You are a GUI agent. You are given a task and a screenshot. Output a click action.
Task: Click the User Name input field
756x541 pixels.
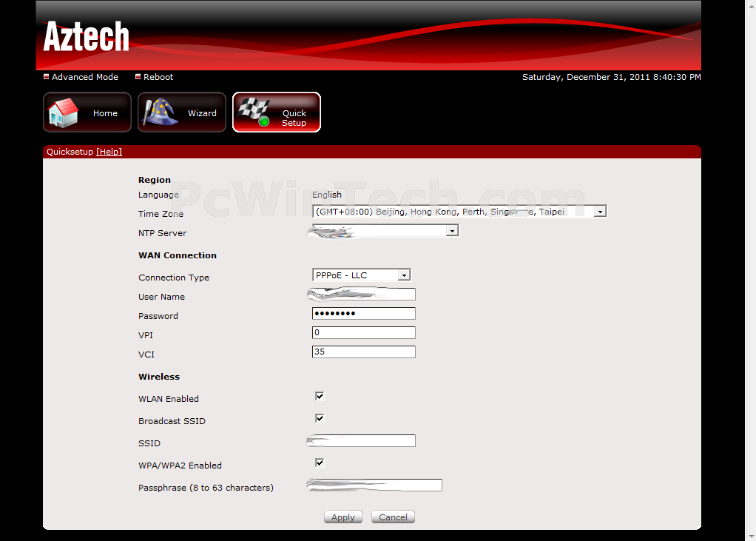coord(363,294)
